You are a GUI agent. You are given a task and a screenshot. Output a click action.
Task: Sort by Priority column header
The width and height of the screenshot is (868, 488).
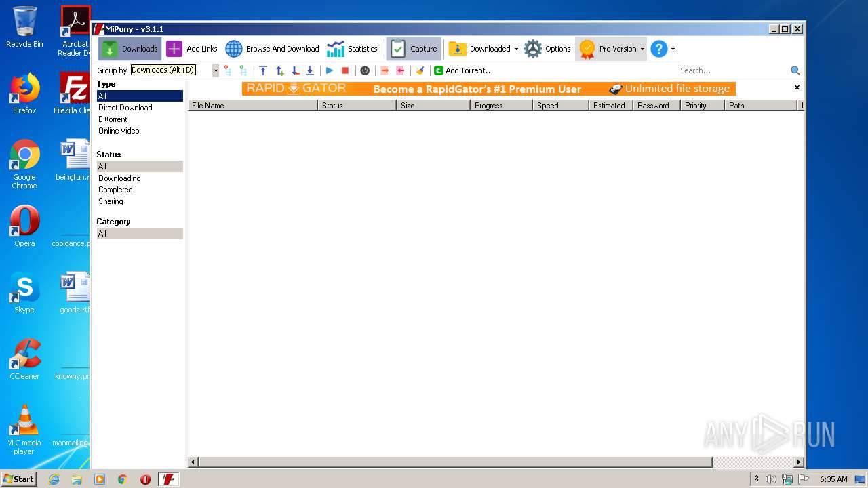tap(703, 106)
